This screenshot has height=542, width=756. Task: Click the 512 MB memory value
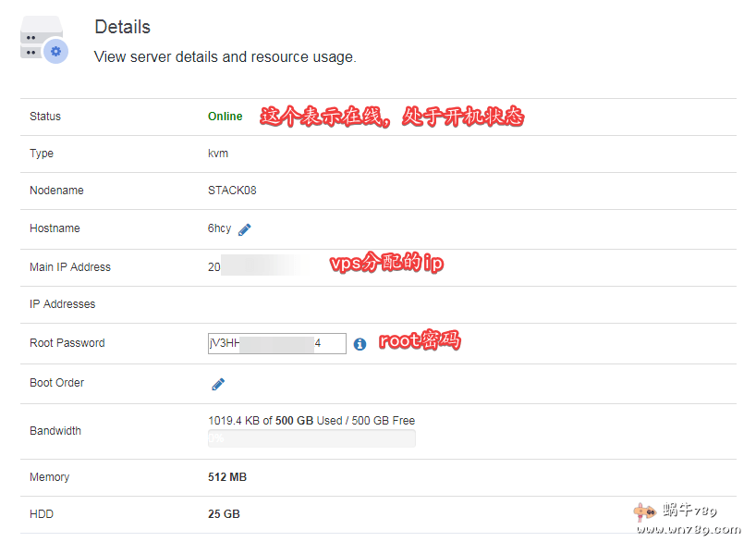(227, 477)
